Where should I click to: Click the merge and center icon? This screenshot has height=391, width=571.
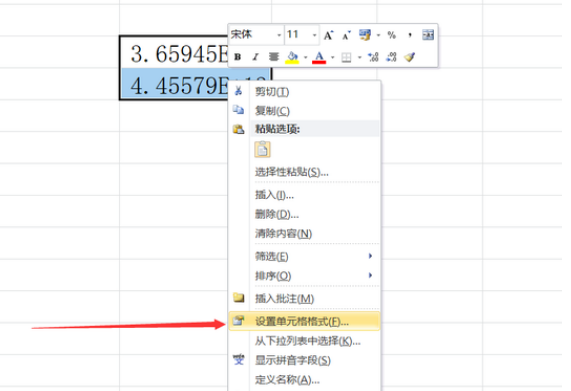428,35
